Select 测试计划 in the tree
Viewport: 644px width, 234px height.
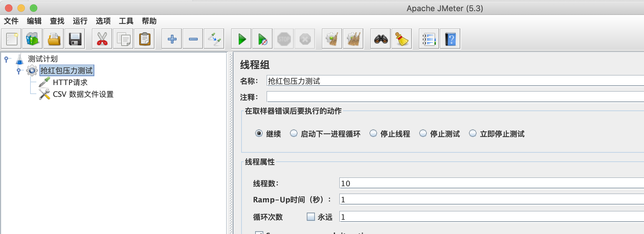point(43,59)
